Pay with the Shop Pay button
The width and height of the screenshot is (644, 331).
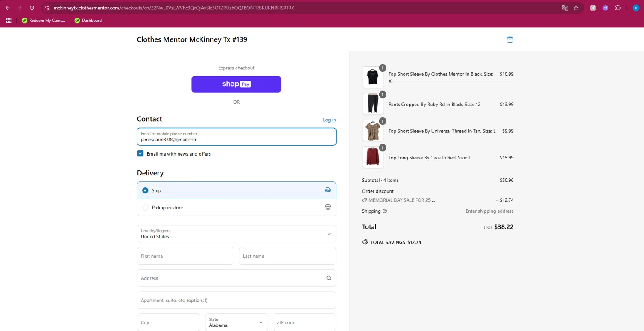[x=236, y=84]
